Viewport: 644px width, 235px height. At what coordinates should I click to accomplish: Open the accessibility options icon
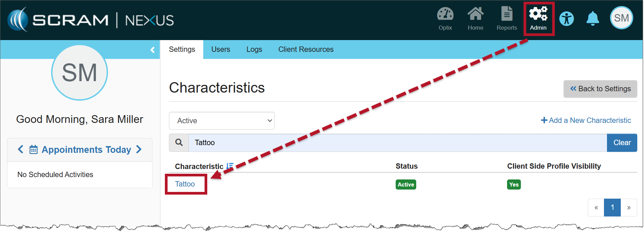(x=567, y=19)
